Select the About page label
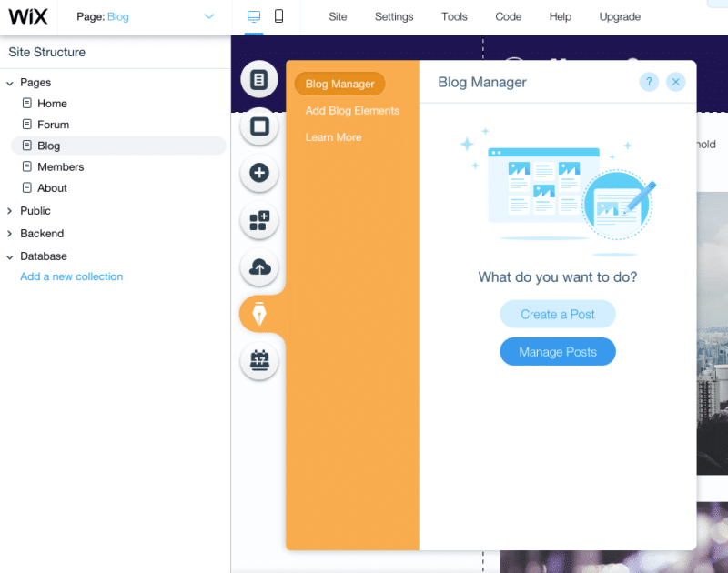Image resolution: width=728 pixels, height=573 pixels. [52, 188]
